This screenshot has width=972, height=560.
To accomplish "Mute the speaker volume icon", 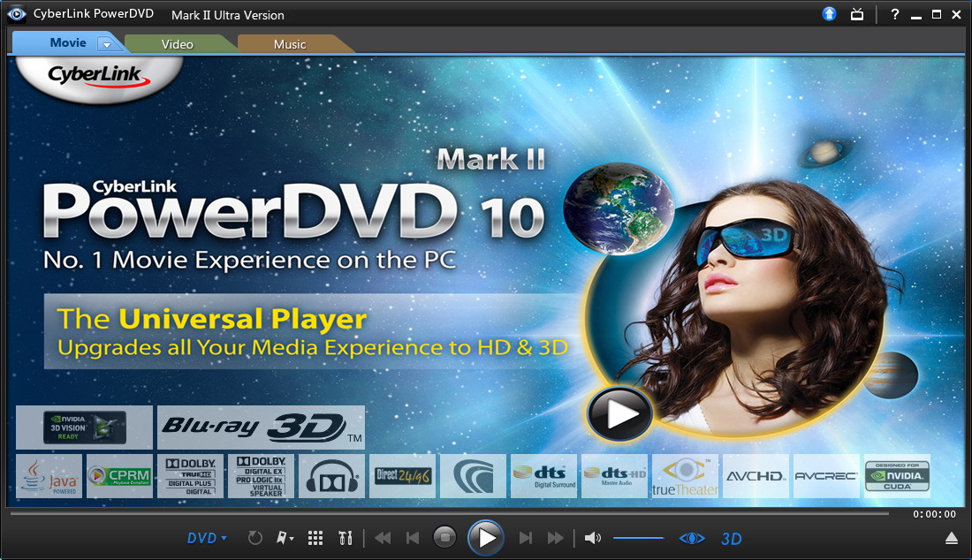I will pyautogui.click(x=593, y=538).
